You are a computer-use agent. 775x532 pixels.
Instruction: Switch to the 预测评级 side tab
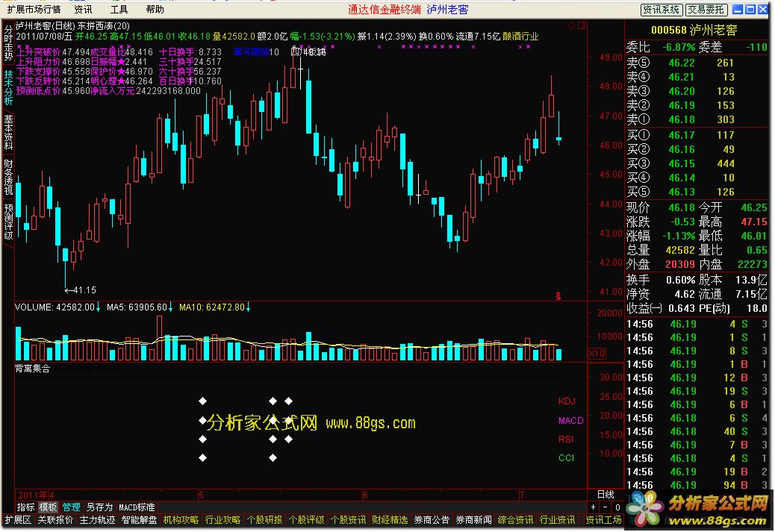point(8,221)
